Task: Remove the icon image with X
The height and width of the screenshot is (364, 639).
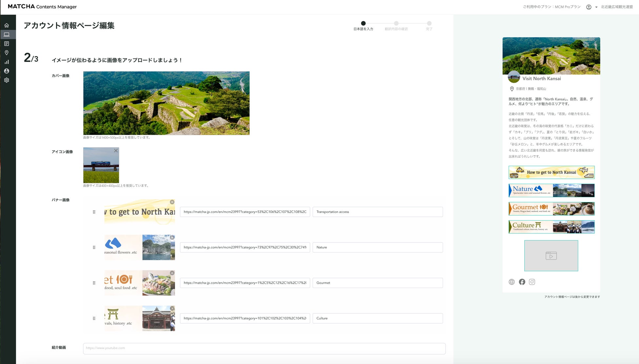Action: (x=116, y=151)
